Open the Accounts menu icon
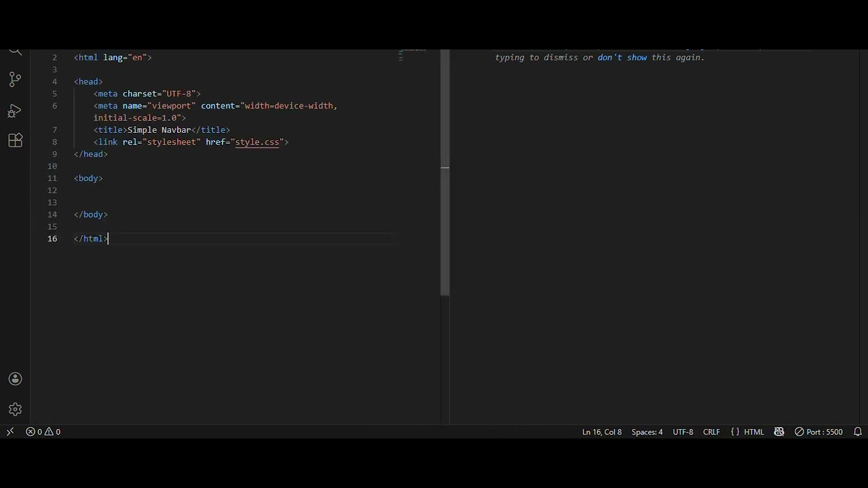Image resolution: width=868 pixels, height=488 pixels. click(15, 379)
